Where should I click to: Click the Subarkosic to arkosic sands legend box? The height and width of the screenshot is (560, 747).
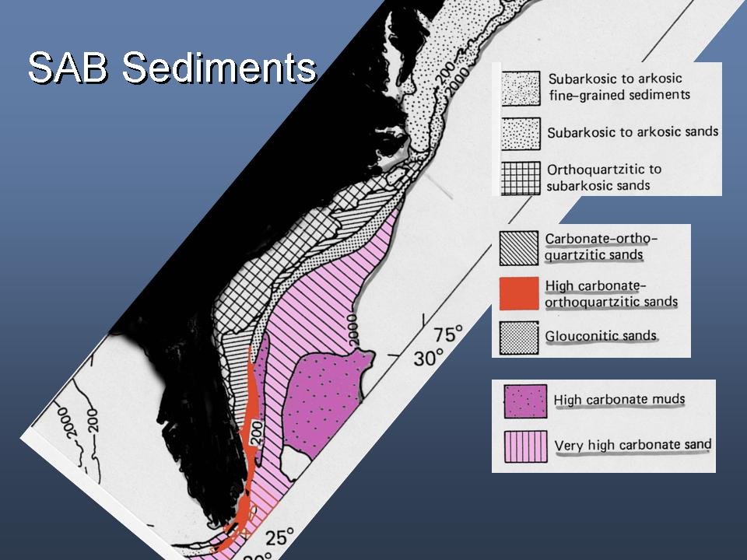(521, 131)
